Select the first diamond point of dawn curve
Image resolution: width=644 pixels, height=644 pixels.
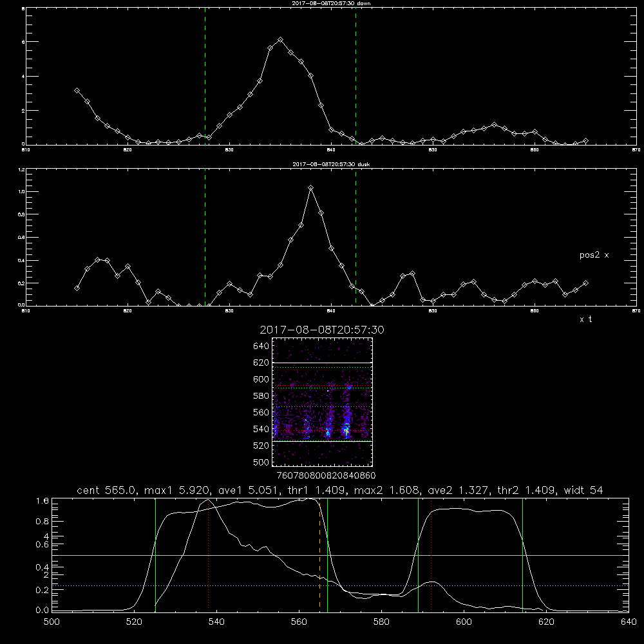(77, 90)
